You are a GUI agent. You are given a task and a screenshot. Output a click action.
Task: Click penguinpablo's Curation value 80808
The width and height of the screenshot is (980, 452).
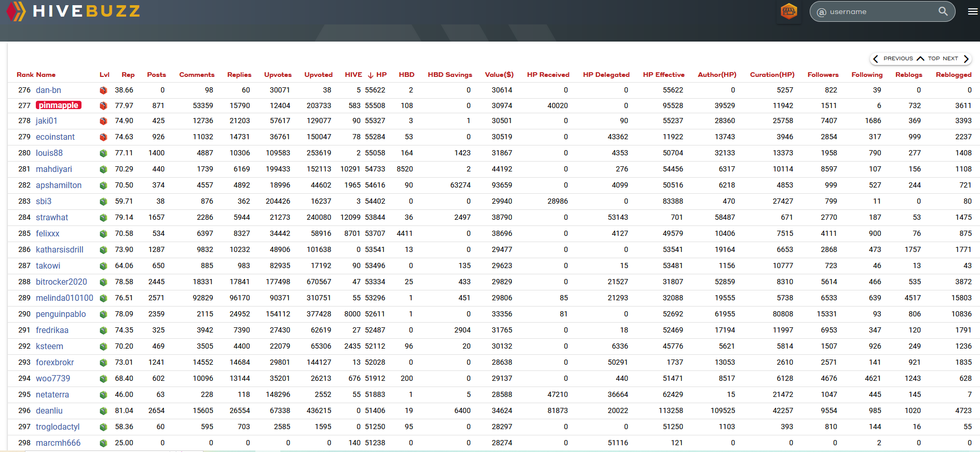[783, 314]
